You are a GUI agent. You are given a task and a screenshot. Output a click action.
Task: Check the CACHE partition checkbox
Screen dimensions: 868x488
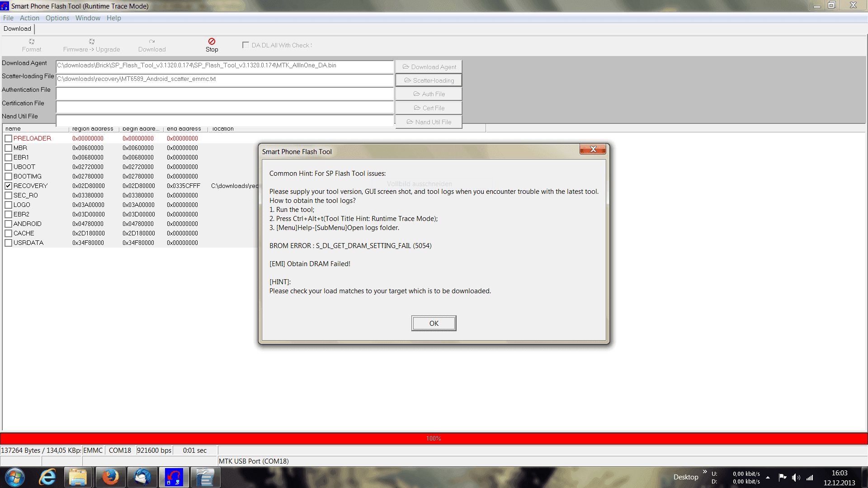tap(8, 233)
